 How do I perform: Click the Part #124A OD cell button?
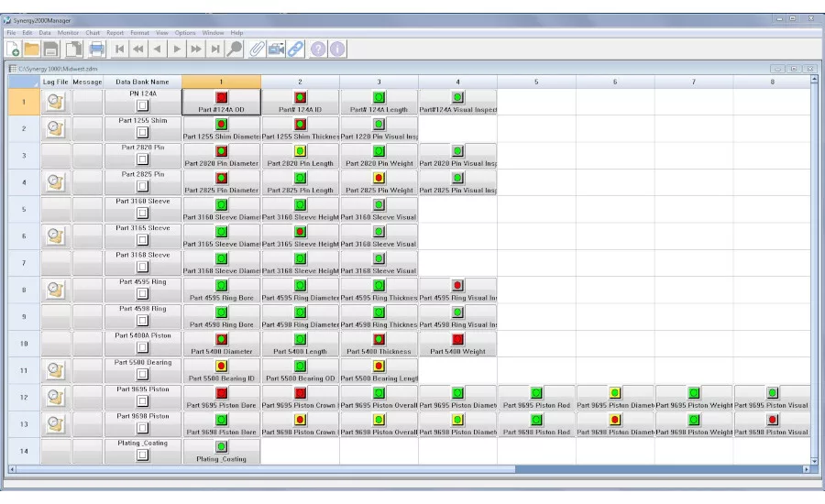[x=222, y=102]
